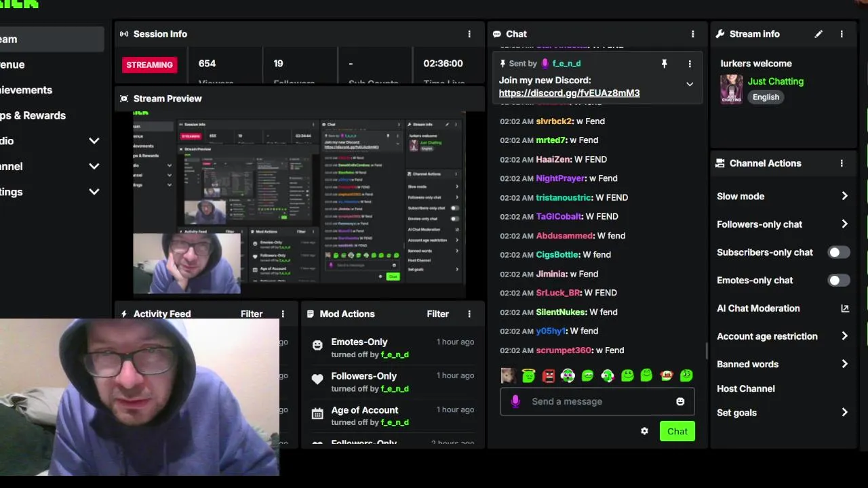Insert the red angry face emote
Image resolution: width=868 pixels, height=488 pixels.
[x=549, y=375]
